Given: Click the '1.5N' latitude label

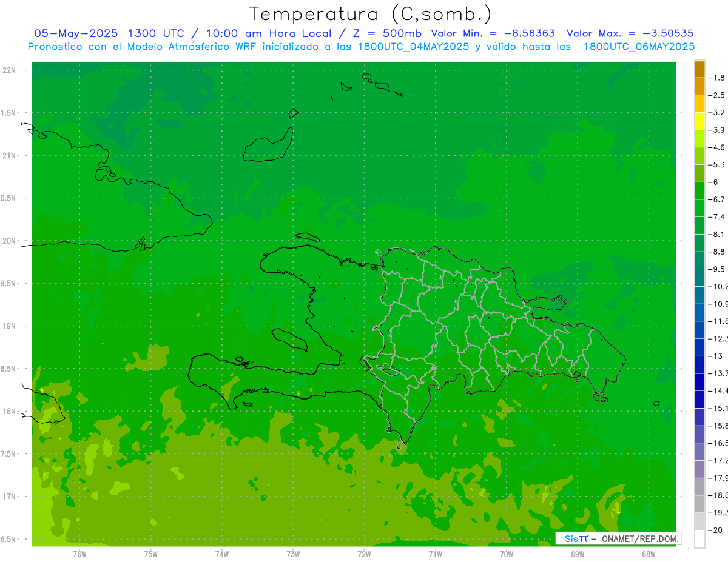Looking at the screenshot, I should (8, 113).
